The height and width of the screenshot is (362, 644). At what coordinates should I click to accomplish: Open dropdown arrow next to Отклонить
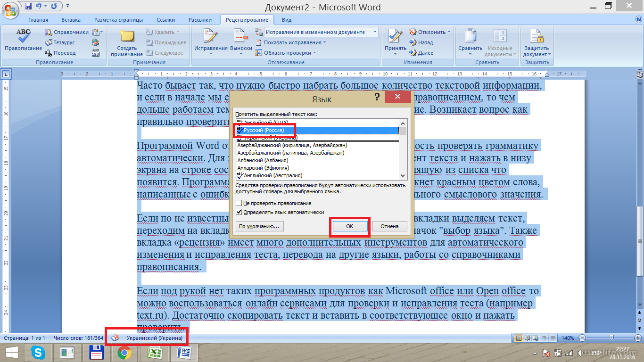pyautogui.click(x=449, y=32)
